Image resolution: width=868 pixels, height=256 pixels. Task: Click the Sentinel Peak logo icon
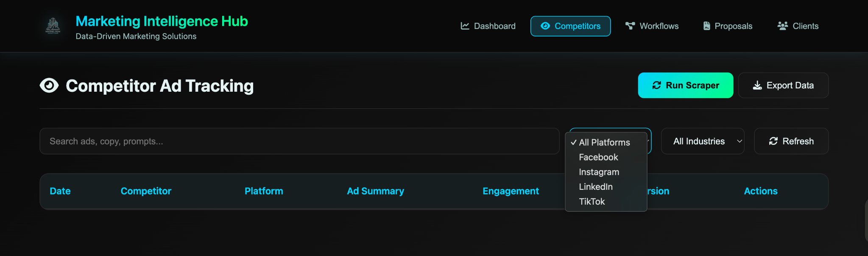53,26
